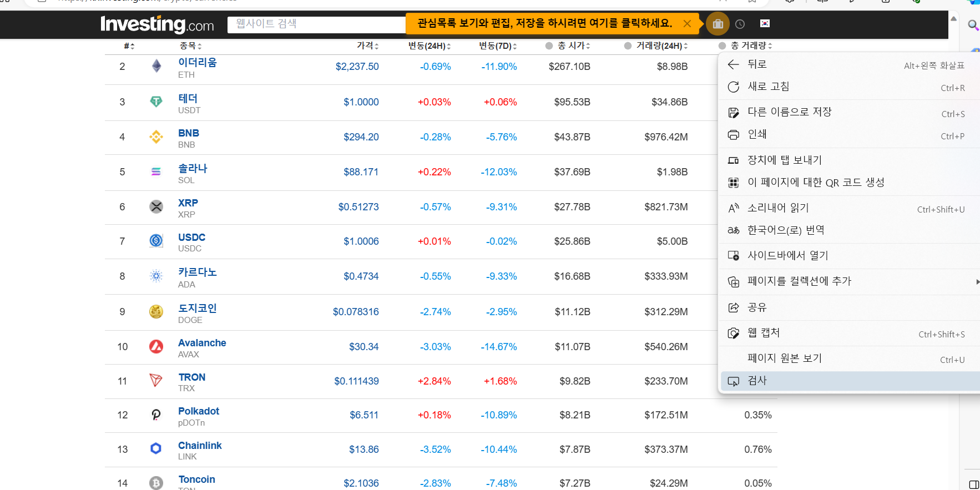
Task: Open the 솔라나 coin link
Action: pyautogui.click(x=193, y=168)
